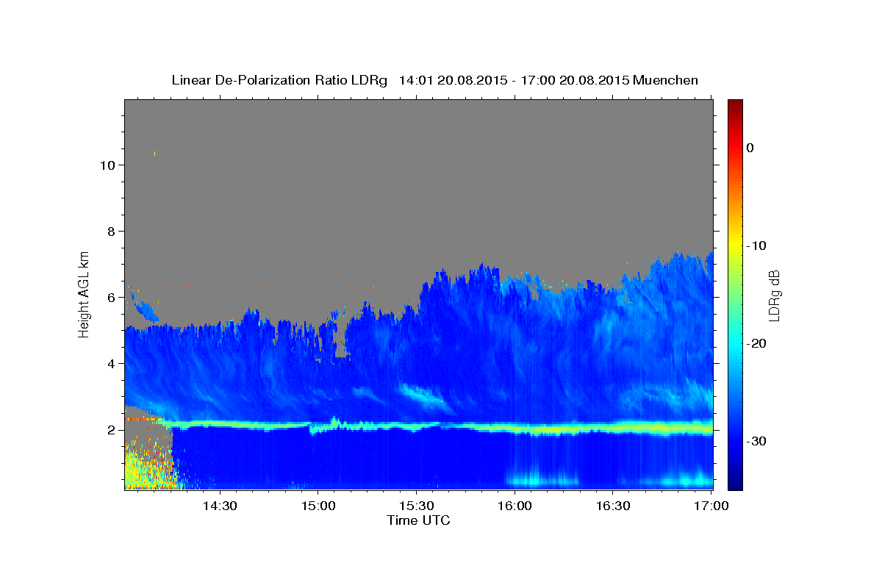Click the 'Time UTC' axis label
Image resolution: width=882 pixels, height=588 pixels.
(418, 520)
